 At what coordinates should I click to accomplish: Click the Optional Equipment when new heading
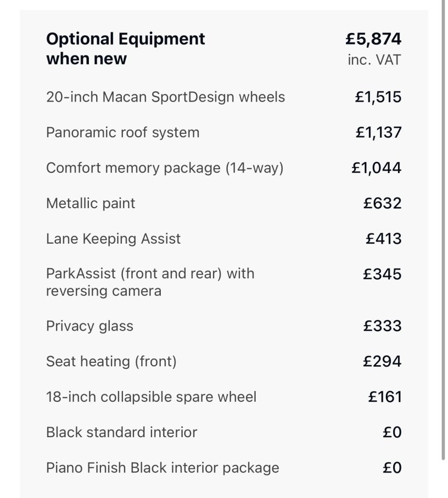click(x=125, y=49)
